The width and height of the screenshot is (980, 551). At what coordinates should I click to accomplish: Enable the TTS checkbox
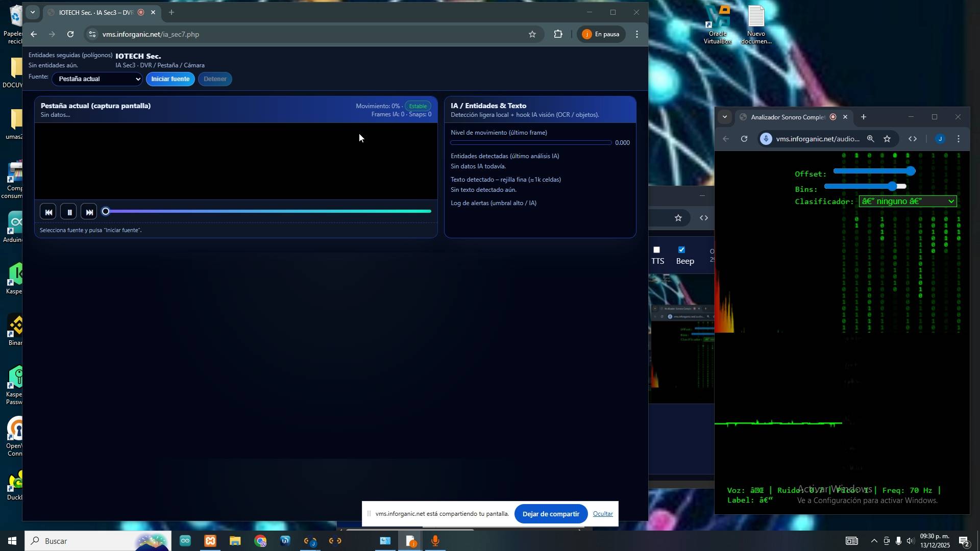point(657,250)
